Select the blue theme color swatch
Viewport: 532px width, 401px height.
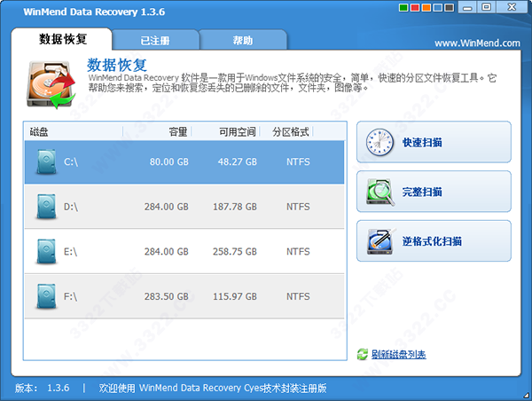click(x=438, y=7)
